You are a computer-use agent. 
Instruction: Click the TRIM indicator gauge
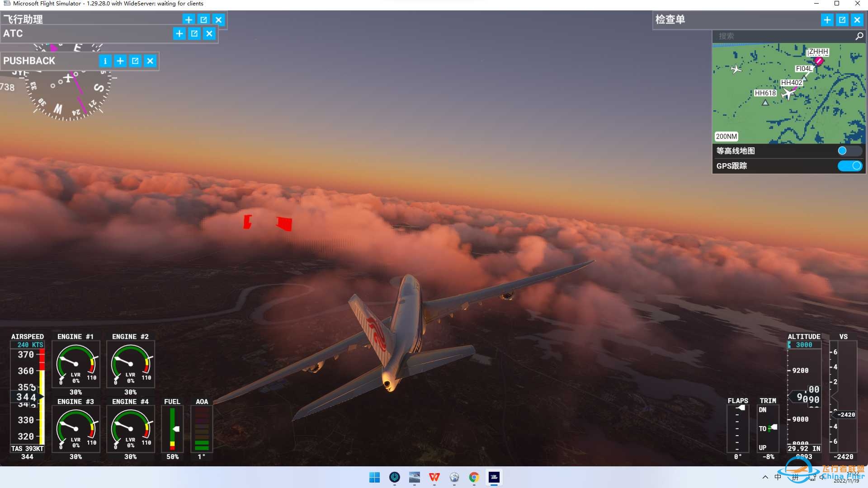(768, 429)
